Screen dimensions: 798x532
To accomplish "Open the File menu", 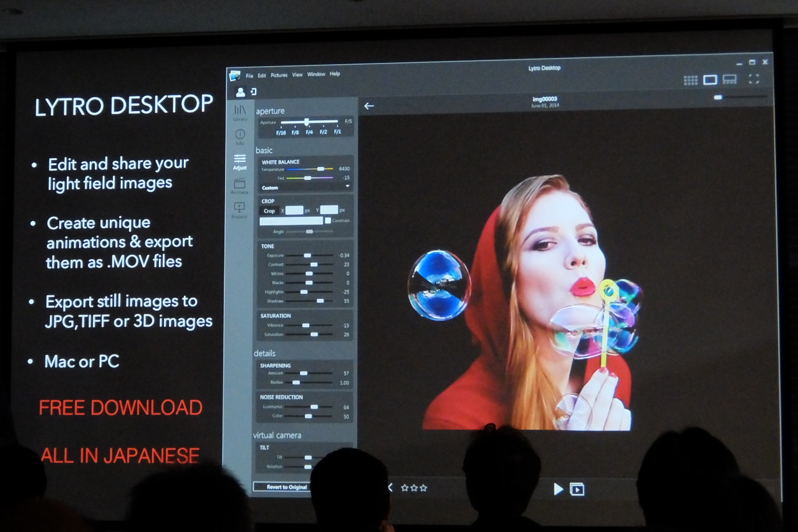I will coord(249,75).
